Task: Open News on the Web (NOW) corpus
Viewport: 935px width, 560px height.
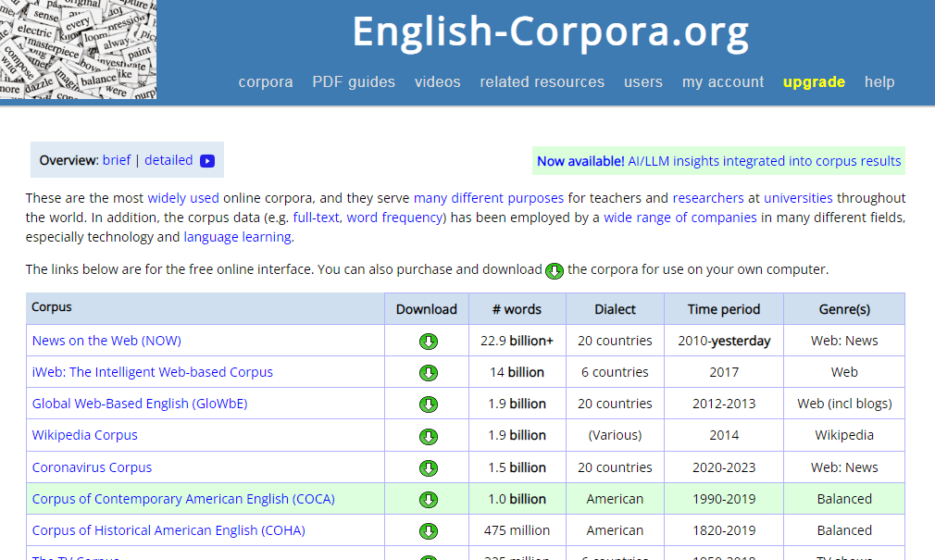Action: pos(106,341)
